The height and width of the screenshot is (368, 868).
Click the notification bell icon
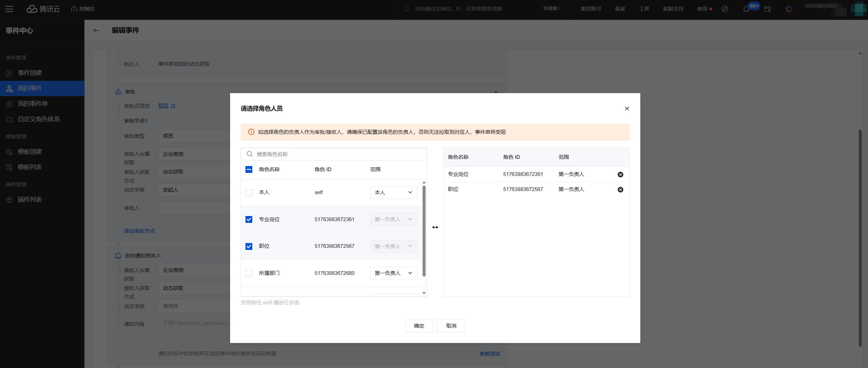[x=746, y=9]
